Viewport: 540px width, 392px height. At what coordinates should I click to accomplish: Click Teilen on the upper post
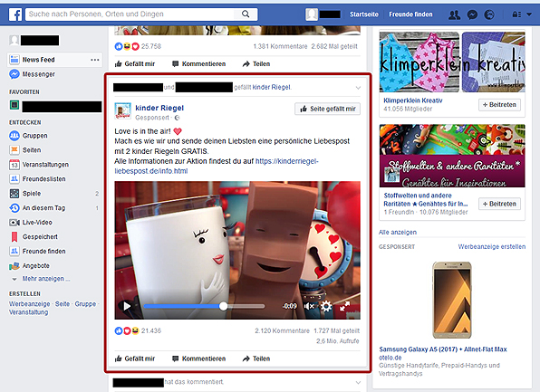point(256,64)
